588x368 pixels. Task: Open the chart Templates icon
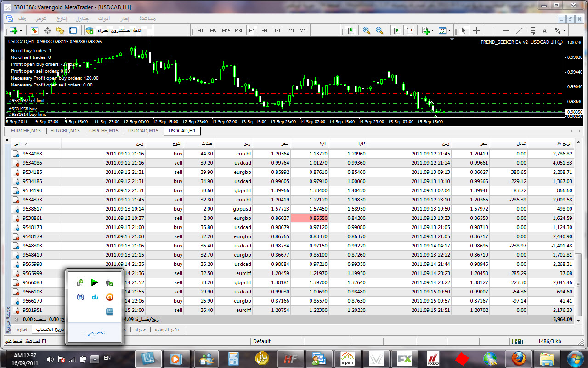tap(442, 30)
